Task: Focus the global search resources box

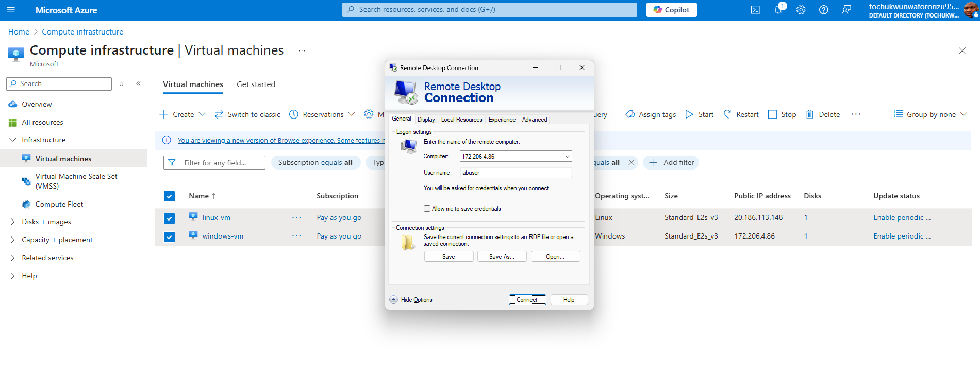Action: point(489,10)
